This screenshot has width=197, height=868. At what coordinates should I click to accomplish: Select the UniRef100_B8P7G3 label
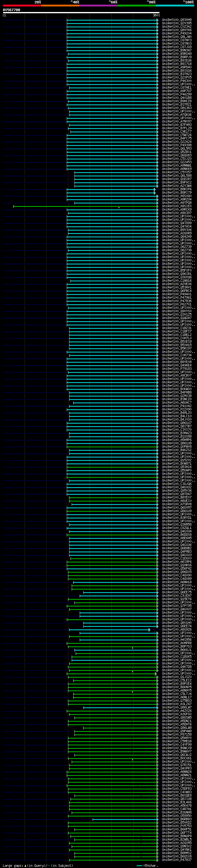[x=177, y=647]
